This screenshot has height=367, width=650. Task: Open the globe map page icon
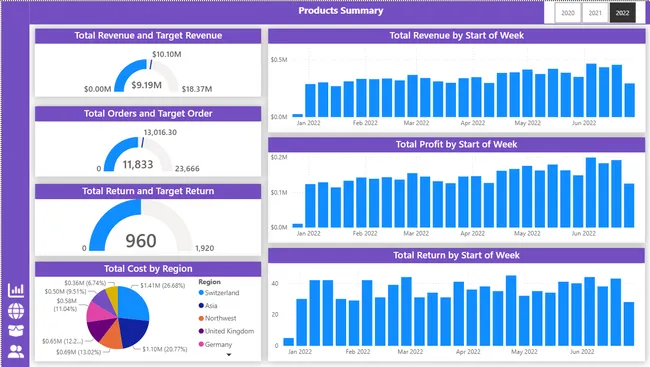pyautogui.click(x=16, y=311)
